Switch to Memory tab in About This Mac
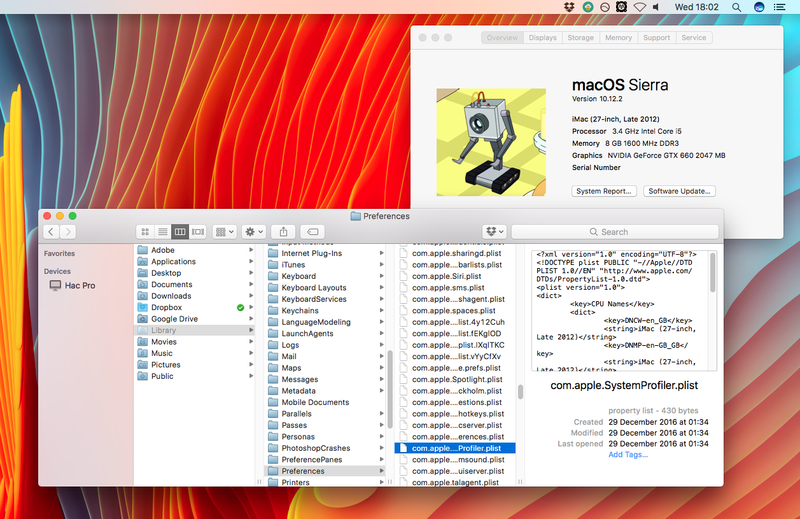The height and width of the screenshot is (519, 800). pyautogui.click(x=618, y=38)
